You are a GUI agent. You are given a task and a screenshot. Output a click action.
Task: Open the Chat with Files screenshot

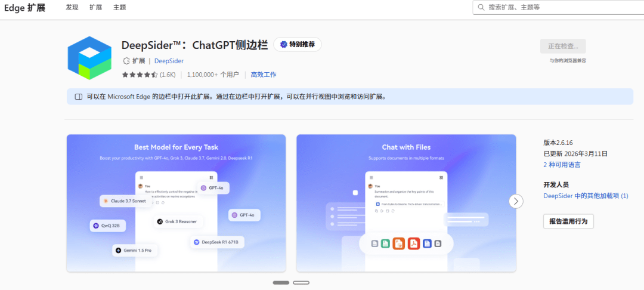pos(406,203)
